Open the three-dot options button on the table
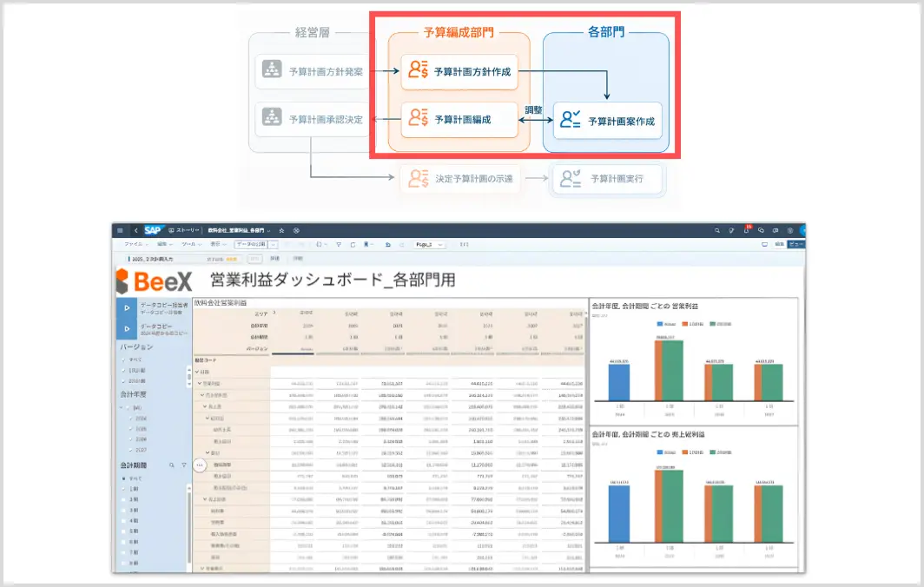The width and height of the screenshot is (924, 587). [200, 465]
